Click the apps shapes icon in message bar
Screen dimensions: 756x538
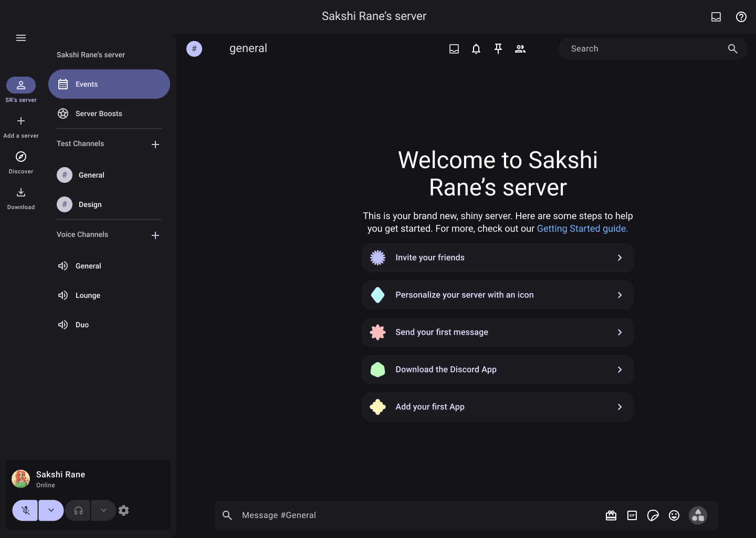pyautogui.click(x=698, y=515)
